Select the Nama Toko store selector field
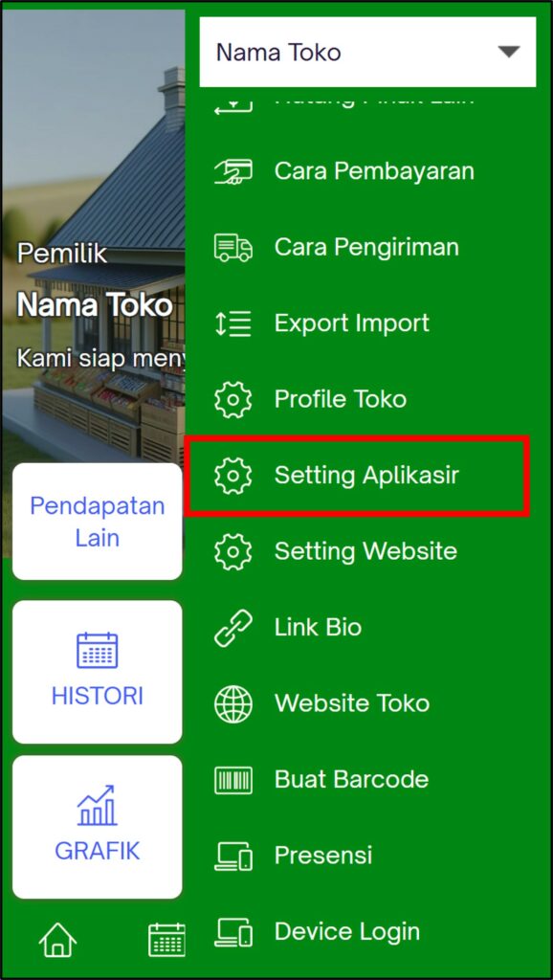This screenshot has width=553, height=980. point(367,52)
